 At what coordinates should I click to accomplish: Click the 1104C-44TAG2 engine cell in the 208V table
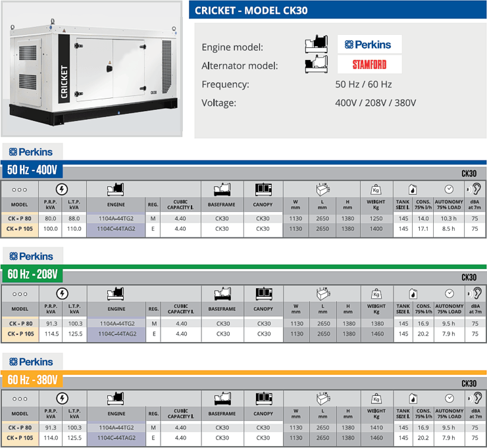[117, 334]
